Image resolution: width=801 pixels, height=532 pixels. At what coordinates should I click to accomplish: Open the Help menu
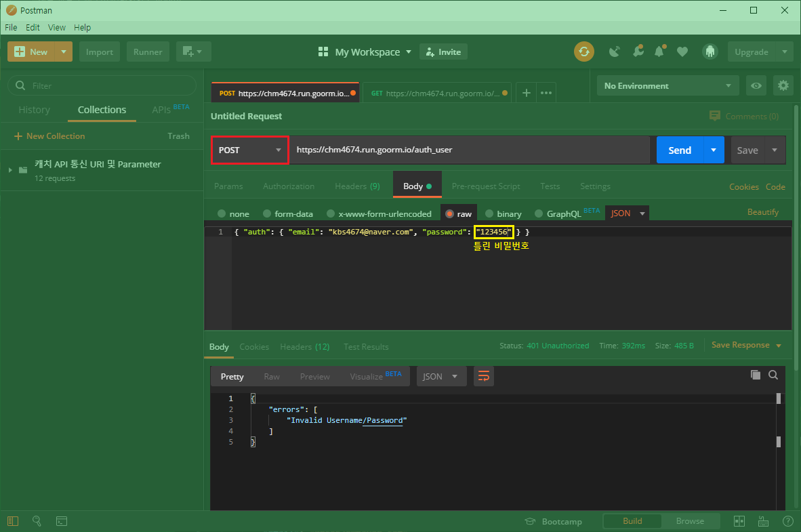click(x=82, y=28)
